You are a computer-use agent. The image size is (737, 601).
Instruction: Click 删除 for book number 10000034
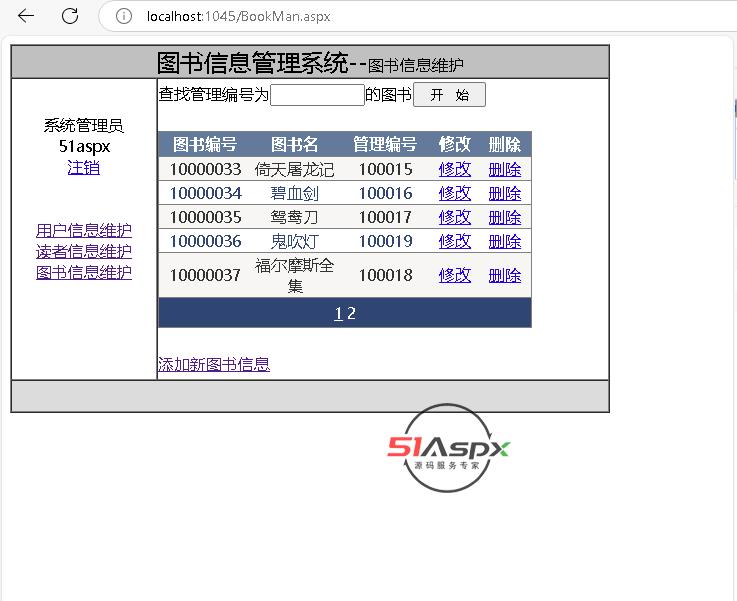point(504,193)
